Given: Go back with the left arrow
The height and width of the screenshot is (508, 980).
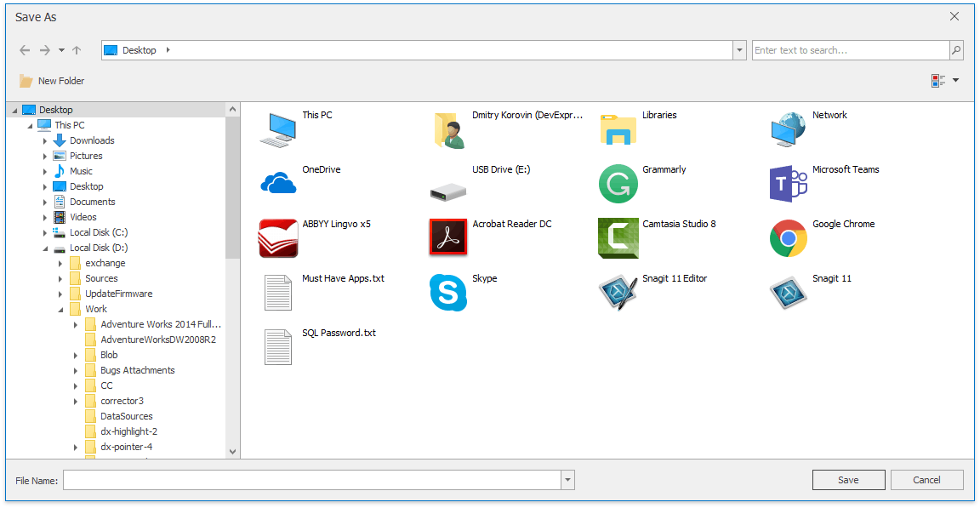Looking at the screenshot, I should (x=25, y=50).
